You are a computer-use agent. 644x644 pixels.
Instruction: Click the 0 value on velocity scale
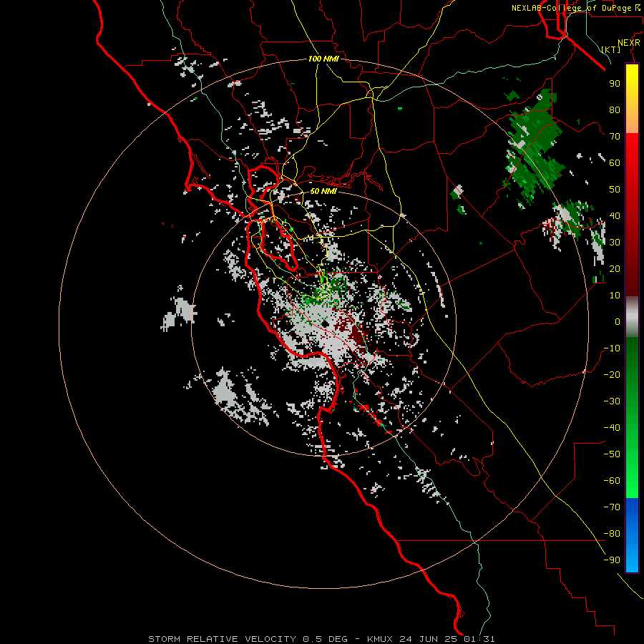tap(618, 321)
